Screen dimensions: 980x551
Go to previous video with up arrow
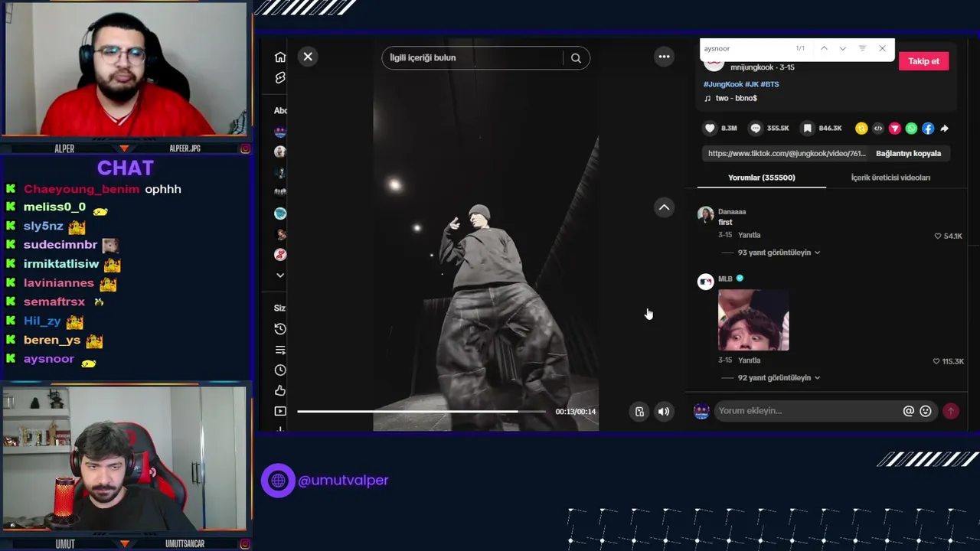point(665,207)
